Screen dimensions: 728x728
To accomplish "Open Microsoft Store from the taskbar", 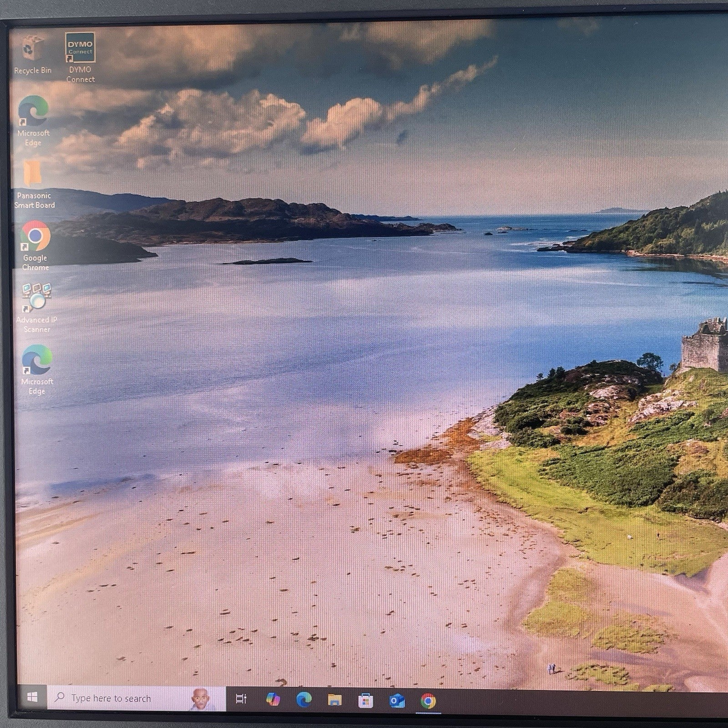I will tap(365, 701).
